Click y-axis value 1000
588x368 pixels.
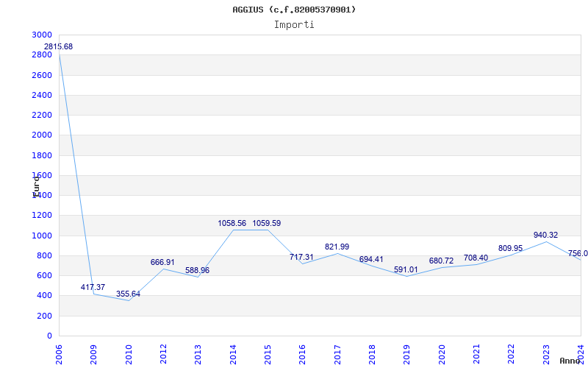click(x=42, y=236)
